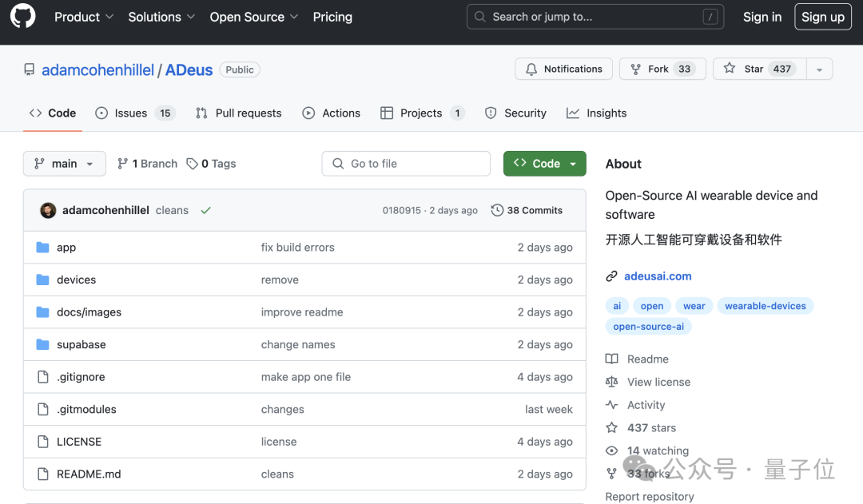Open the Pricing page
This screenshot has width=863, height=504.
pyautogui.click(x=332, y=17)
